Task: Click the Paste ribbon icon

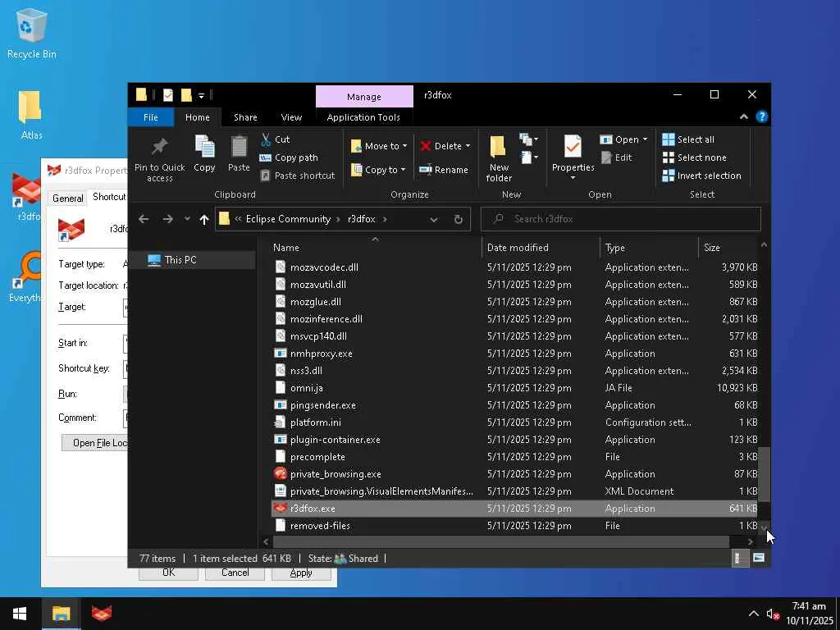Action: [239, 147]
